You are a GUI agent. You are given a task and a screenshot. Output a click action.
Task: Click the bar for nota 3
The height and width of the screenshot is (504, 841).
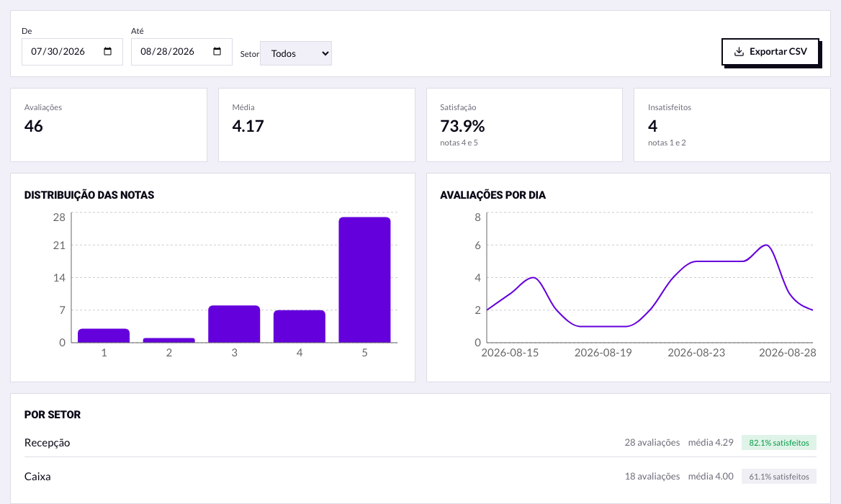235,324
